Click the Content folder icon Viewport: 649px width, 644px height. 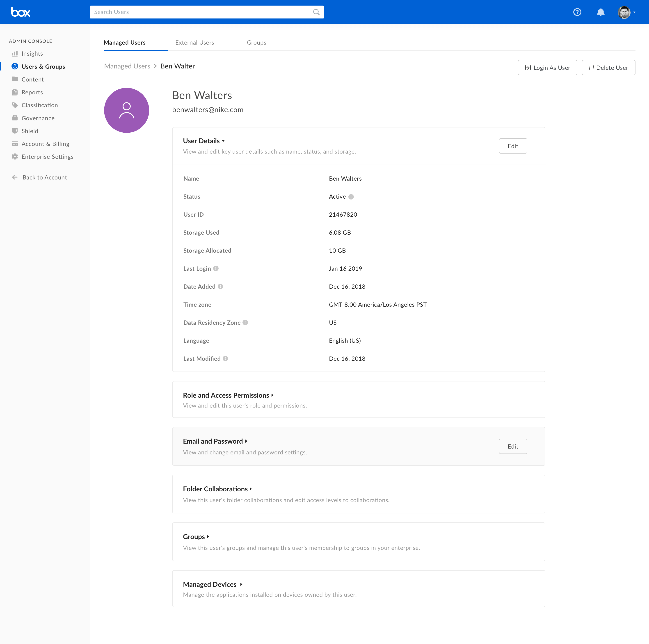pos(15,79)
